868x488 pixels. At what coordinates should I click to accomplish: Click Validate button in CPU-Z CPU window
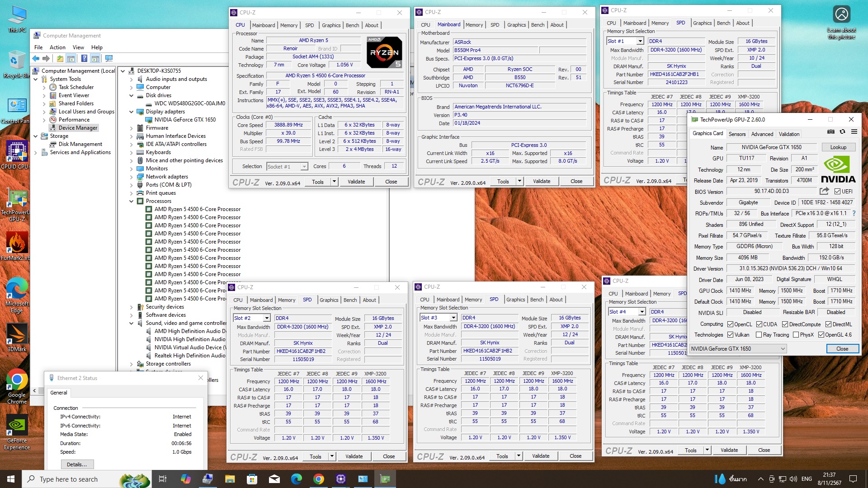pyautogui.click(x=356, y=182)
